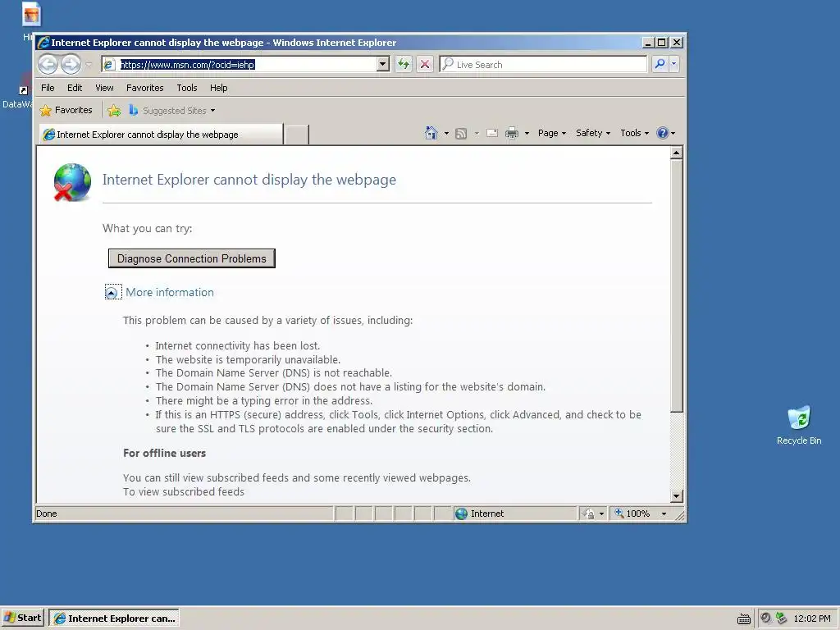Image resolution: width=840 pixels, height=630 pixels.
Task: Click the Print printer icon
Action: point(512,133)
